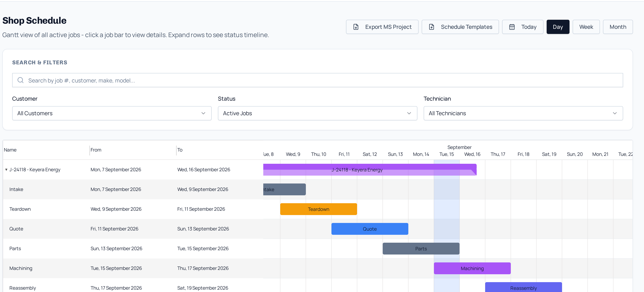The height and width of the screenshot is (292, 644).
Task: Switch to Day view
Action: click(558, 27)
